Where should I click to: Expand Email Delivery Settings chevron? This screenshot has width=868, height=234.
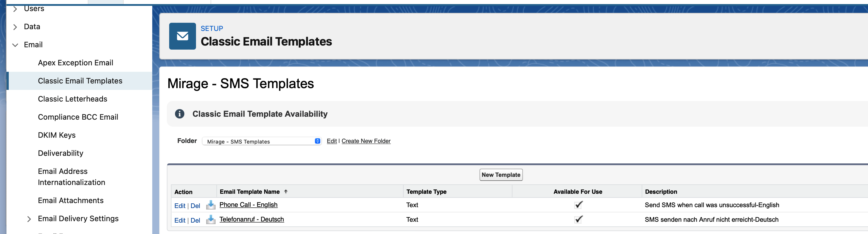click(x=29, y=219)
